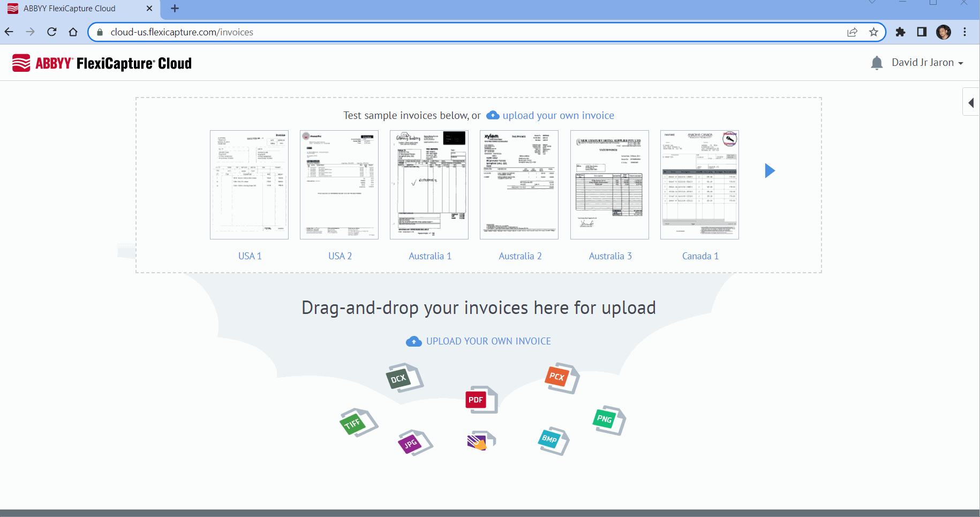The height and width of the screenshot is (517, 980).
Task: Click the PNG file format icon
Action: pos(609,420)
